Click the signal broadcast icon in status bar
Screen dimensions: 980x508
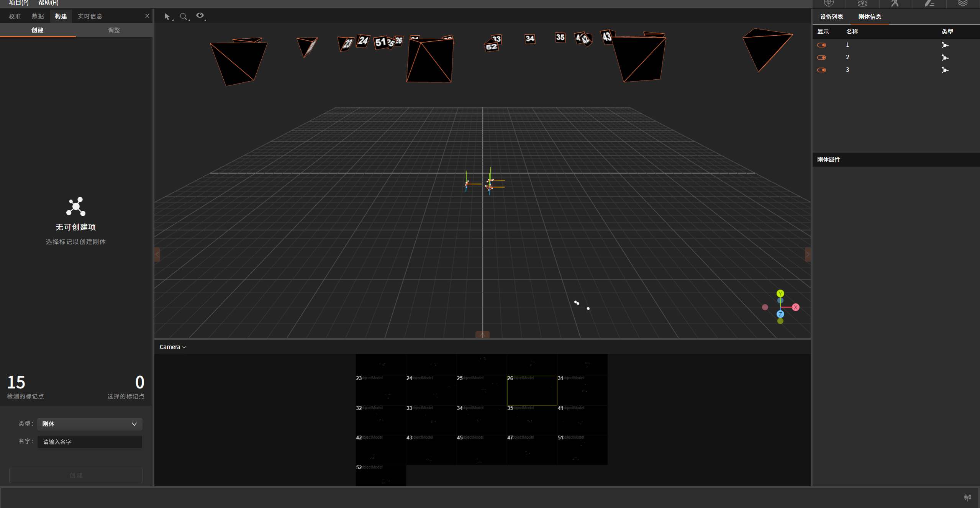[x=967, y=497]
